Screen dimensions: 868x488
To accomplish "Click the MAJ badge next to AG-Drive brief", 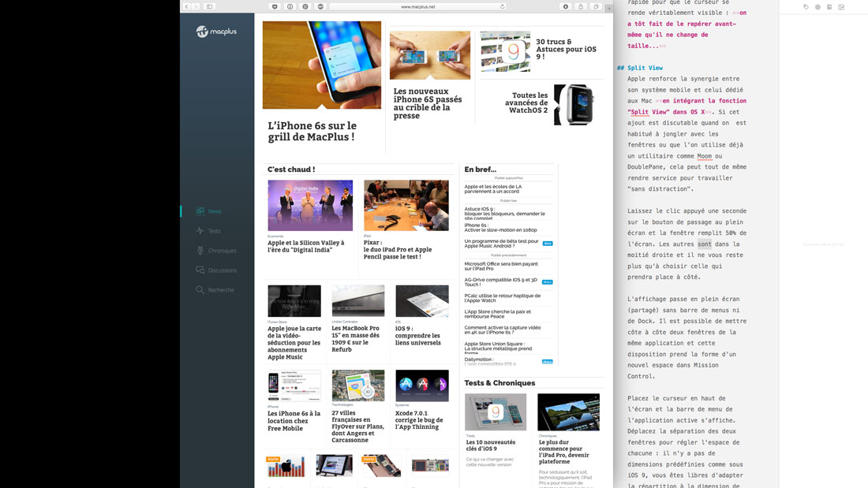I will pos(548,282).
